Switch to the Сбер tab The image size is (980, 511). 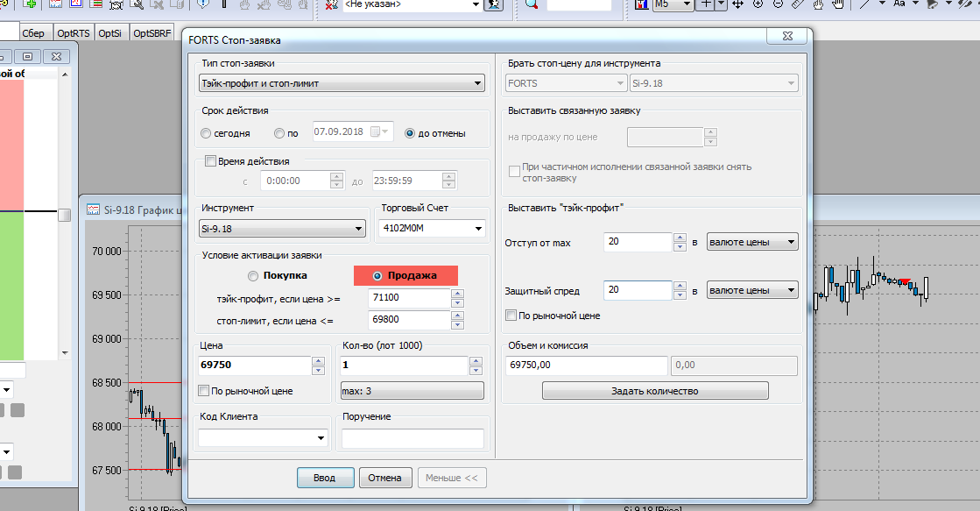pos(33,33)
